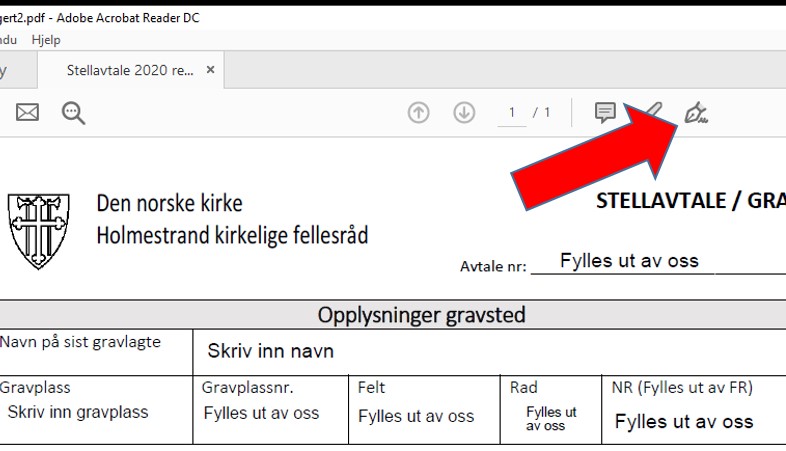
Task: Click the 'Den norske kirke' text
Action: pos(169,203)
